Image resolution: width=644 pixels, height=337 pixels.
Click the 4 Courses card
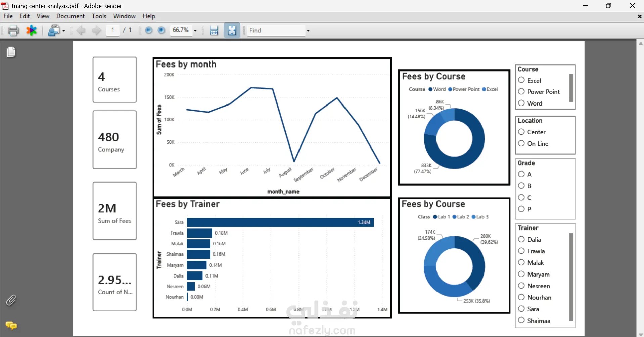(x=114, y=80)
